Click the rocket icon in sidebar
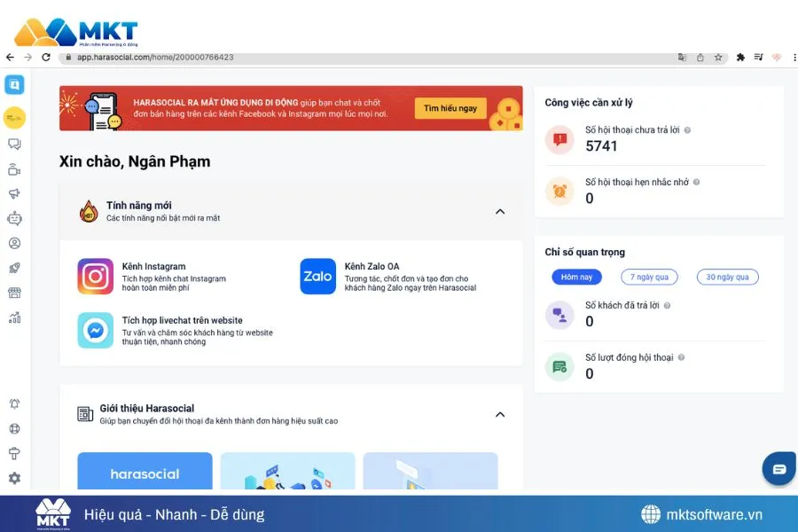 (x=14, y=268)
